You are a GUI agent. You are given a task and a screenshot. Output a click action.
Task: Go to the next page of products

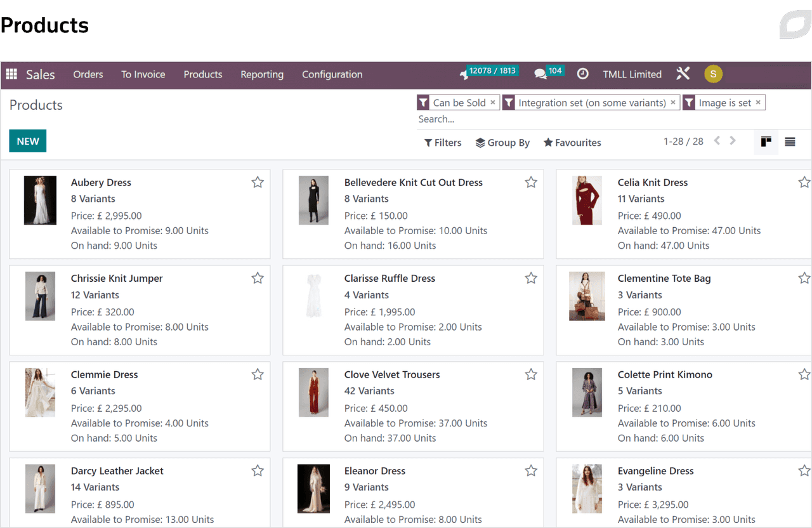pyautogui.click(x=733, y=141)
